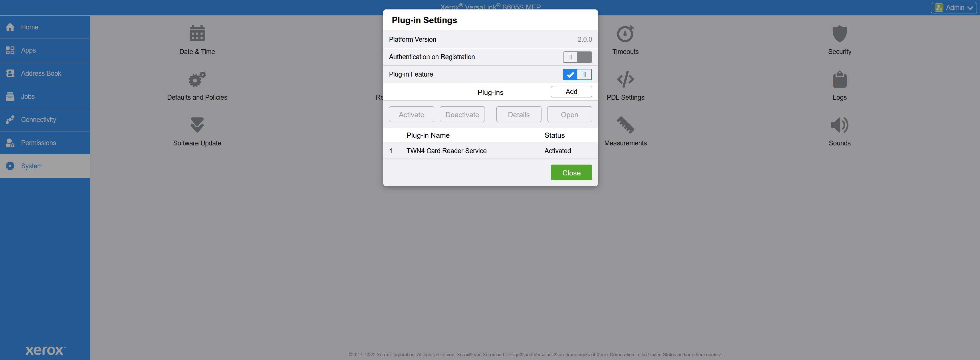Open PDL Settings code icon
Image resolution: width=980 pixels, height=360 pixels.
point(625,79)
